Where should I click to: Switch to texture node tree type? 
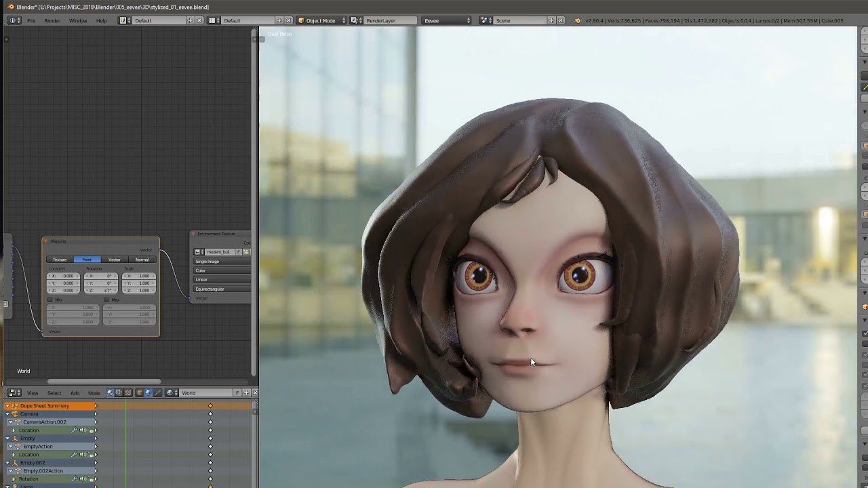tap(128, 393)
